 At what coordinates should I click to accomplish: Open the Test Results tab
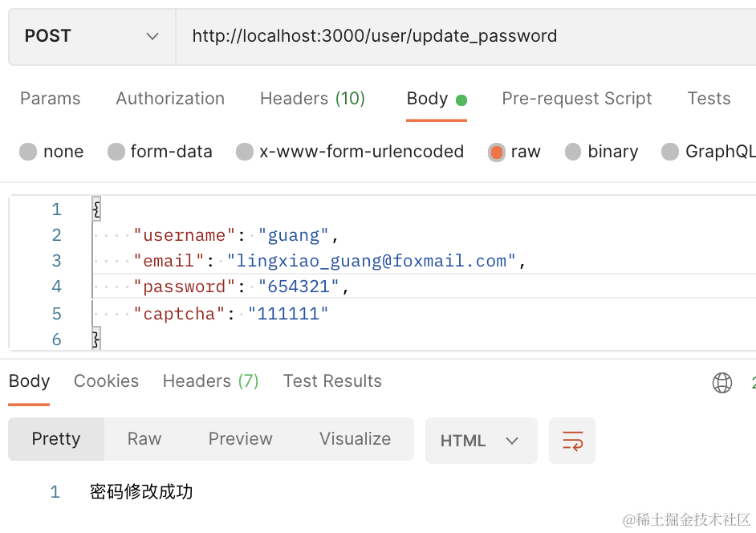pos(332,381)
